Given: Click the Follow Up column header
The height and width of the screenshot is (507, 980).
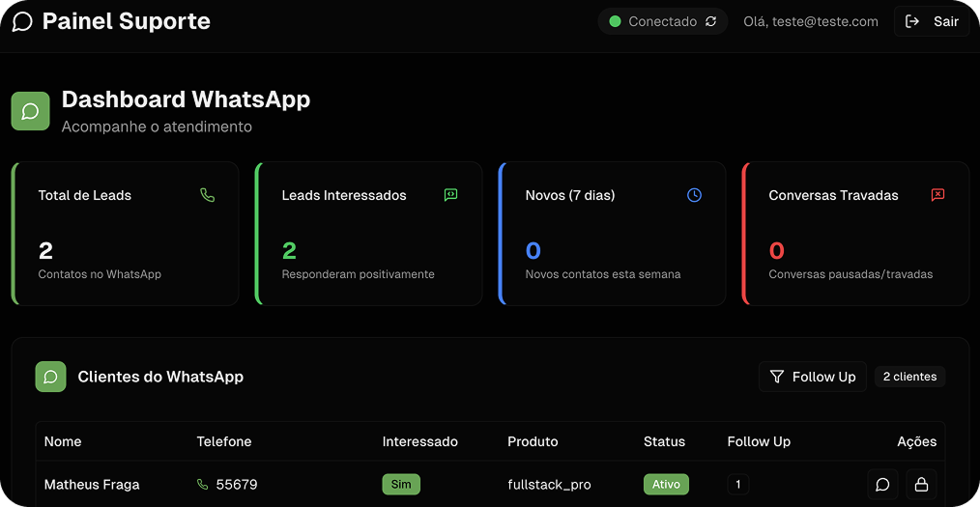Looking at the screenshot, I should point(759,441).
